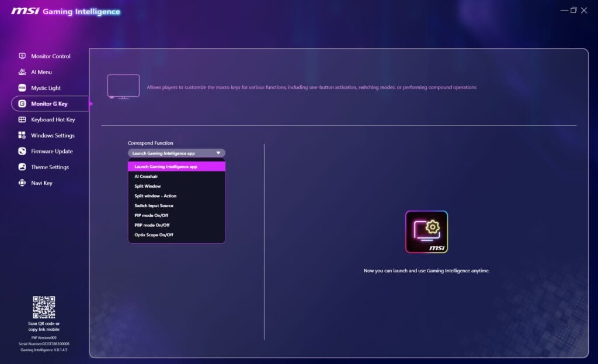Screen dimensions: 598x364
Task: Select PBP mode On/Off option
Action: click(x=150, y=225)
